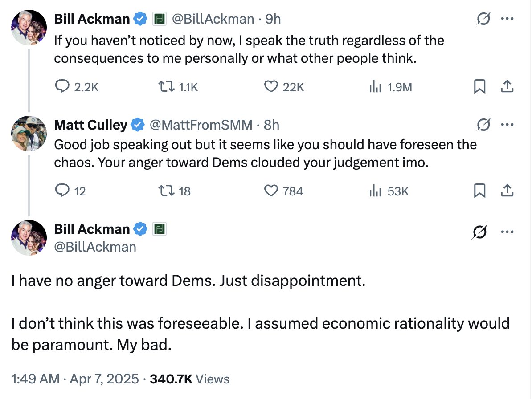The height and width of the screenshot is (399, 532).
Task: Open more options on Ackman's first tweet
Action: (507, 19)
